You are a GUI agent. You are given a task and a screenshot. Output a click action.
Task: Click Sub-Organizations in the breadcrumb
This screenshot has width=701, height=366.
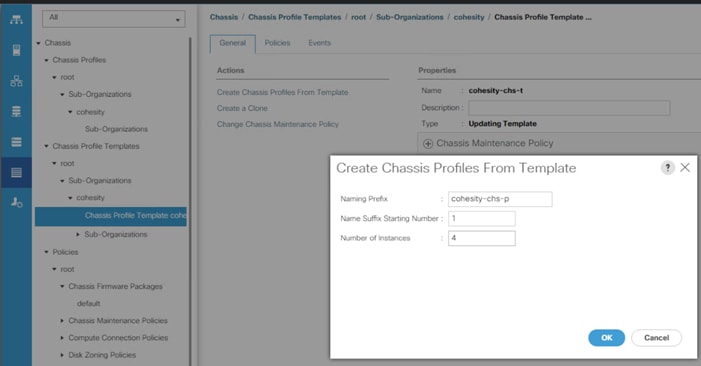click(x=410, y=17)
